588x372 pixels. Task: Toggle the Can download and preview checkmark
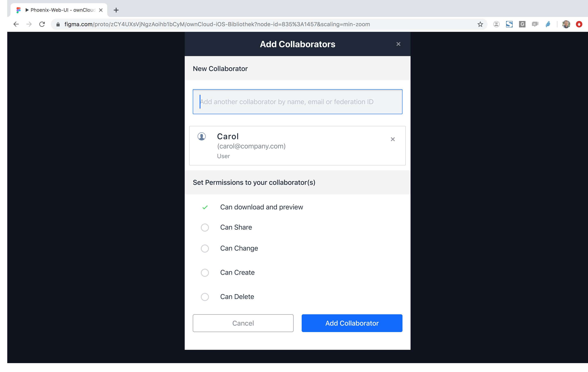click(x=205, y=207)
